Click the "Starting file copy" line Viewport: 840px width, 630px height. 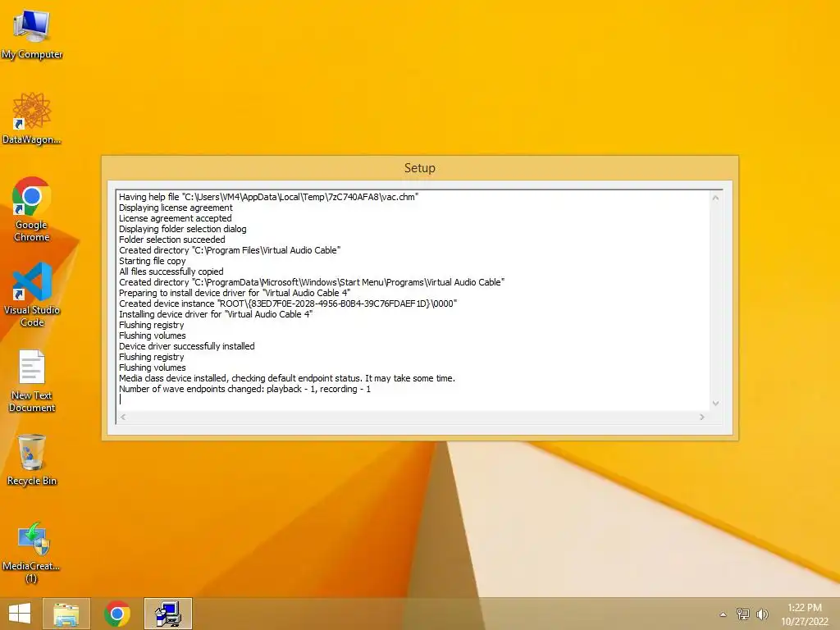pos(152,261)
